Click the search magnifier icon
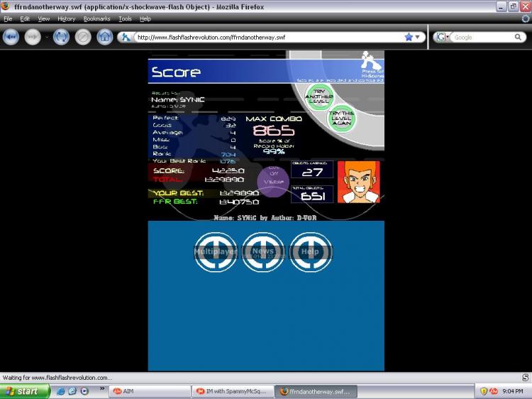Image resolution: width=532 pixels, height=399 pixels. (x=518, y=37)
